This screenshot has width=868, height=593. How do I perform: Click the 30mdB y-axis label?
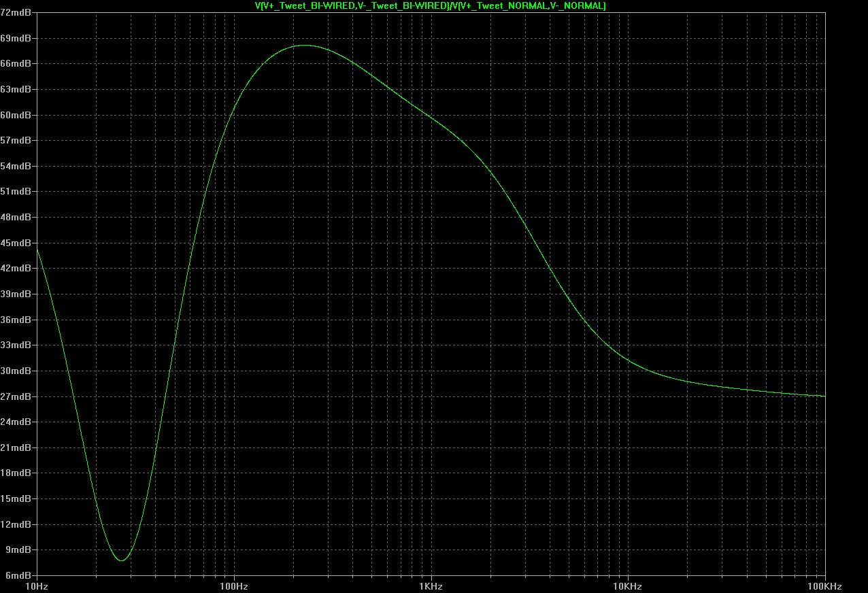(16, 371)
